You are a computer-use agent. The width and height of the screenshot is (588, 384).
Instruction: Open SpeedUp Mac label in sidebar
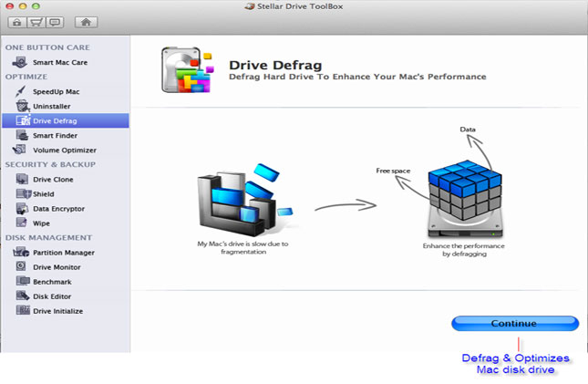point(57,91)
